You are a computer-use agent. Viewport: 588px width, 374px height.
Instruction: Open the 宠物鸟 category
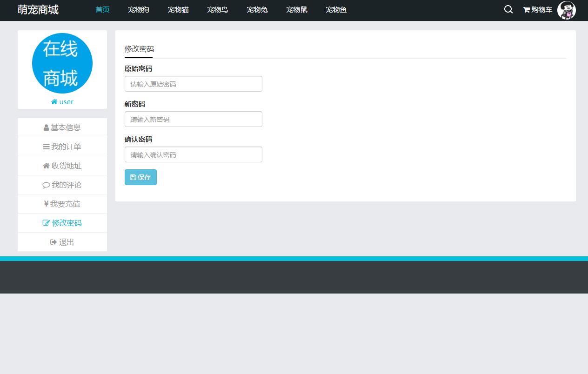(218, 10)
